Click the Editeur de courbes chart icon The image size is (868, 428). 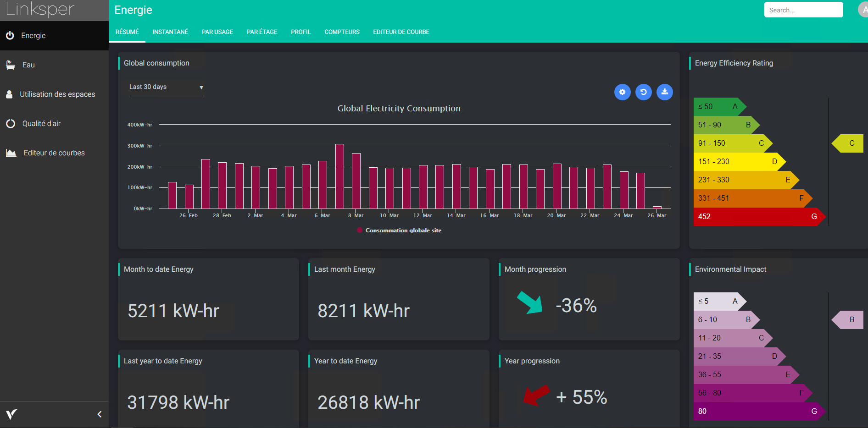tap(11, 153)
